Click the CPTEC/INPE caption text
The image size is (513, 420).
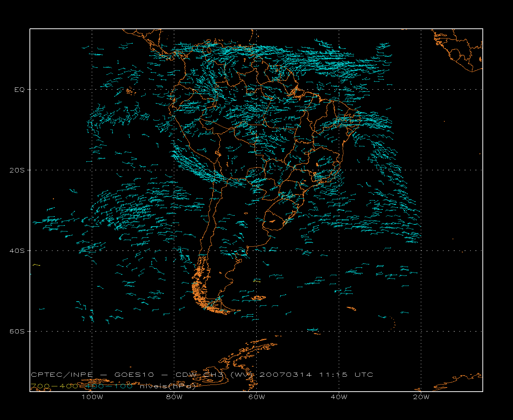click(x=62, y=374)
